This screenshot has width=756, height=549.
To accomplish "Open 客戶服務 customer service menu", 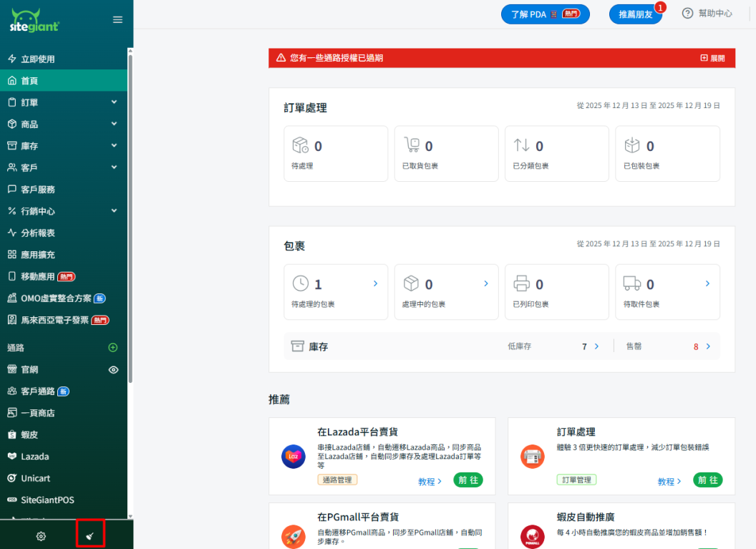I will click(38, 190).
